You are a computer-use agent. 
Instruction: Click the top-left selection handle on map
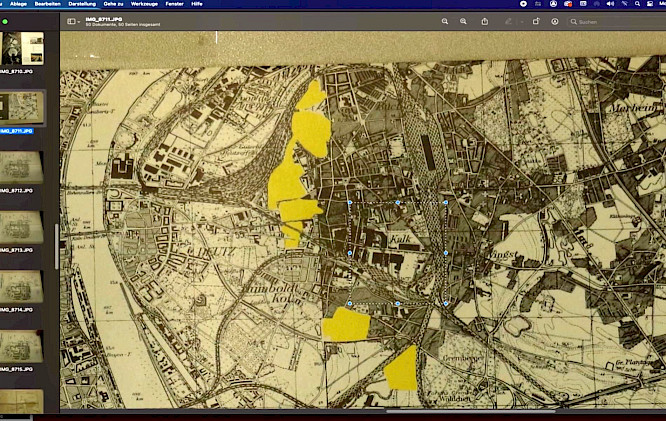[349, 202]
